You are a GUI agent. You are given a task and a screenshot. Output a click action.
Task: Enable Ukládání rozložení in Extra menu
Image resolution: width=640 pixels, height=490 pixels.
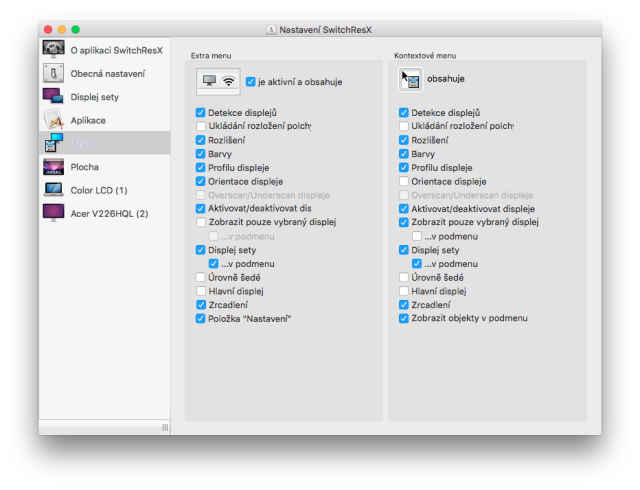click(200, 126)
